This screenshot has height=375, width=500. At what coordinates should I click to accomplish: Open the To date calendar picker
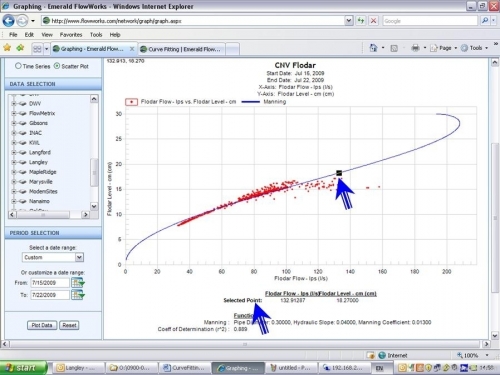[78, 295]
